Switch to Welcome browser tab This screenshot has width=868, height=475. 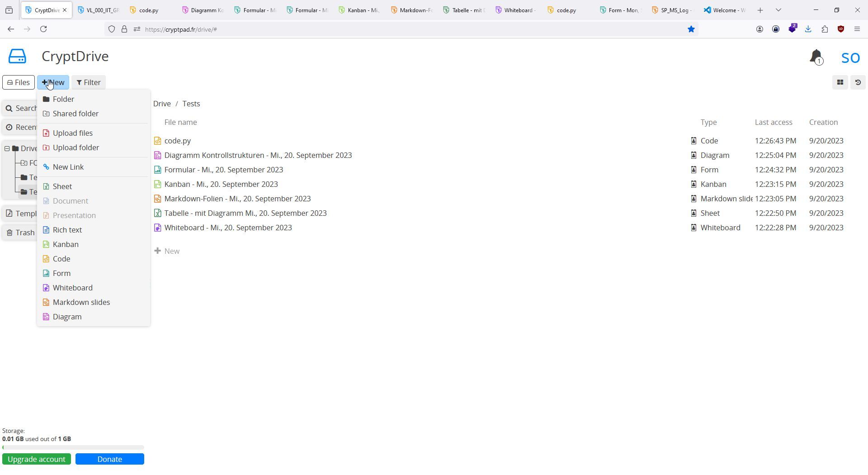(725, 10)
